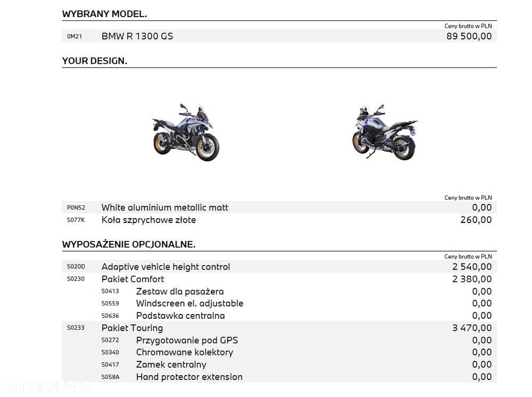Select 'Podstawka centralna' item
This screenshot has width=532, height=397.
(180, 316)
